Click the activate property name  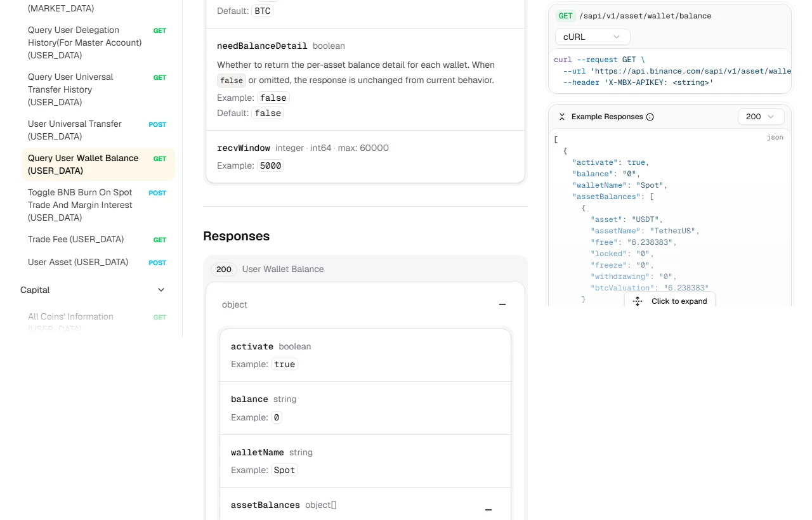[x=252, y=346]
